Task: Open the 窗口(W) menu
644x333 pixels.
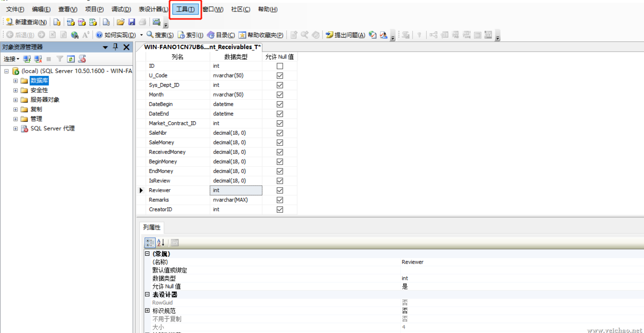Action: click(213, 9)
